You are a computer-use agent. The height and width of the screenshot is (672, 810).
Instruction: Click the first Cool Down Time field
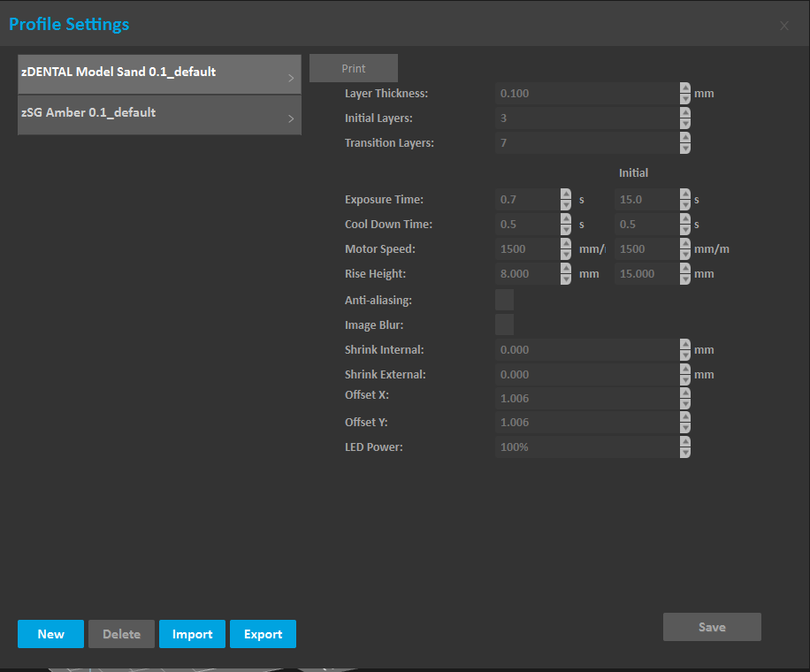coord(527,225)
